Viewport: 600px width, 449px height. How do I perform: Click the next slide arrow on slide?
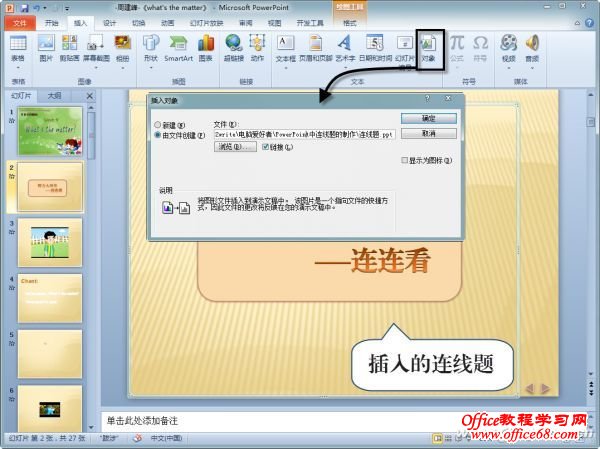coord(545,389)
